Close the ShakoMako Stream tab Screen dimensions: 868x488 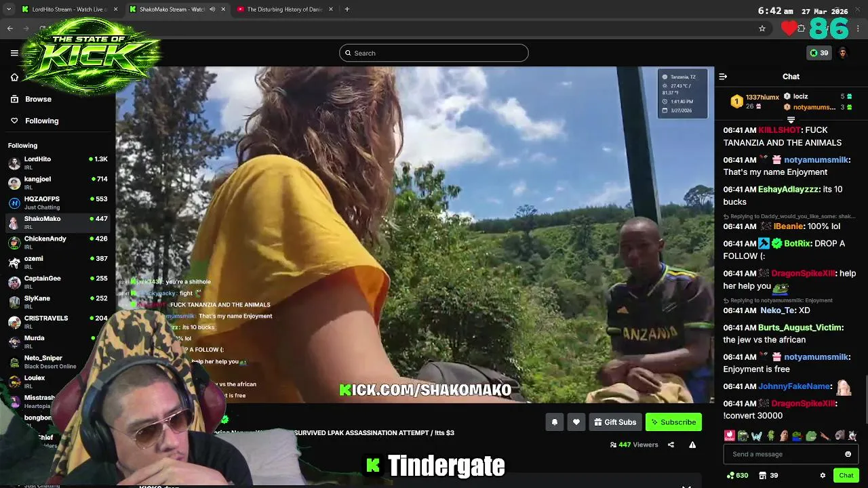[223, 9]
